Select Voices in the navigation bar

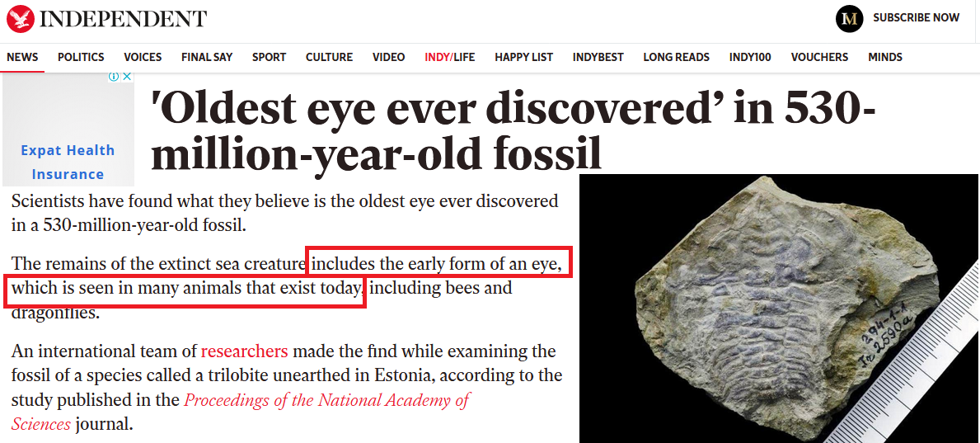[143, 57]
